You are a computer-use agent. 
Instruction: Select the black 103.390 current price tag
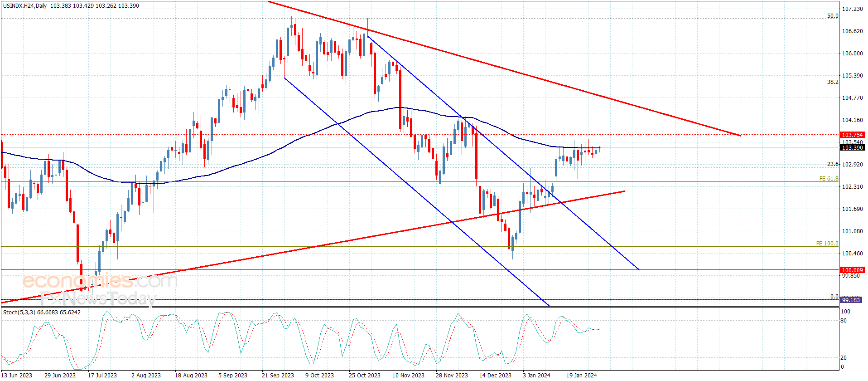(x=852, y=147)
